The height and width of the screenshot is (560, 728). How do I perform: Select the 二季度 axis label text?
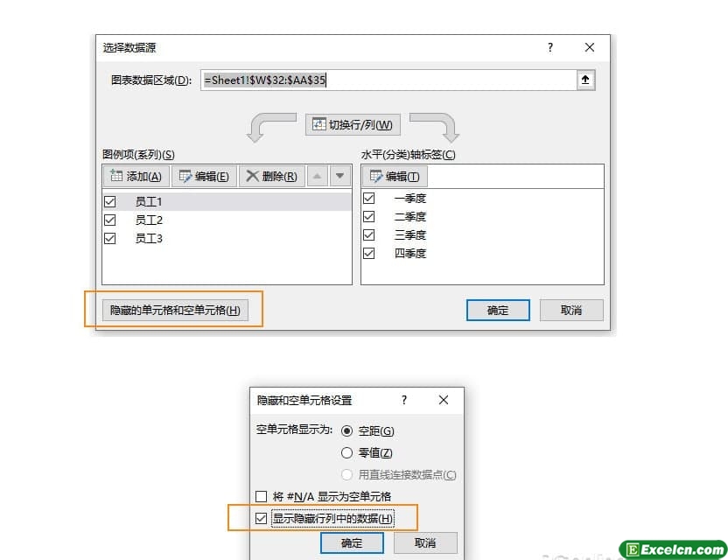coord(410,217)
